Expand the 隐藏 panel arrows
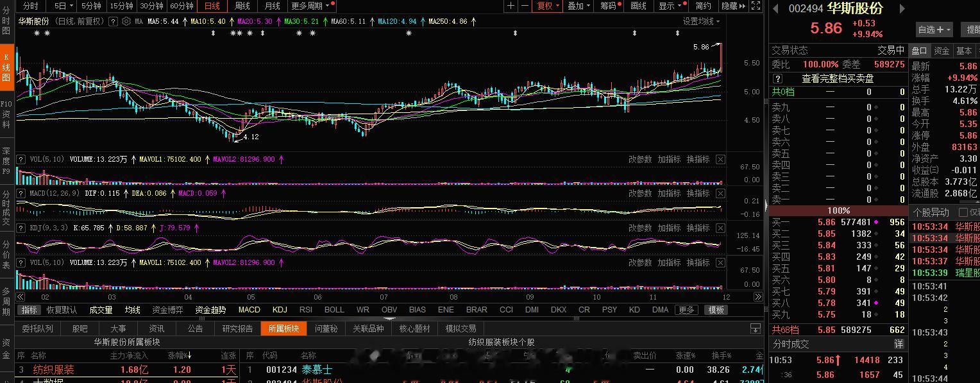This screenshot has height=383, width=980. tap(734, 6)
